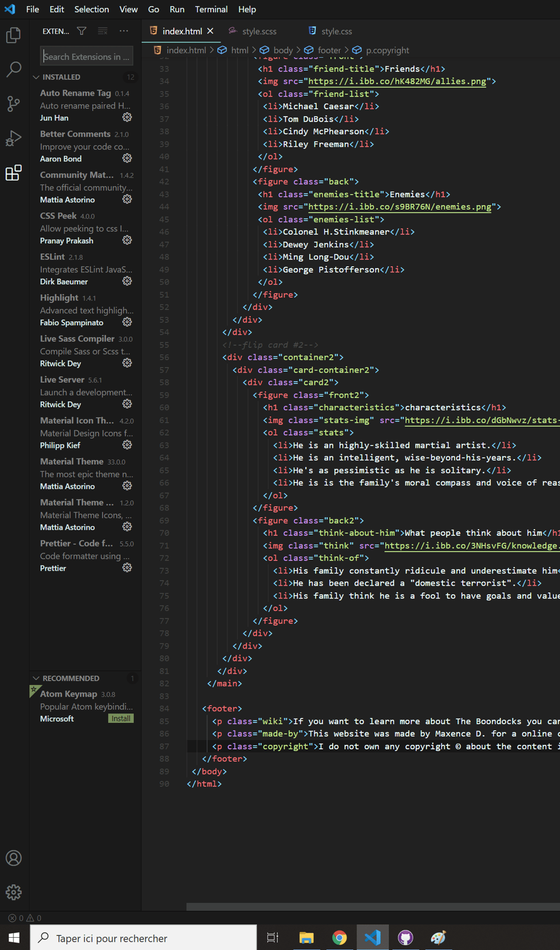
Task: Open the Paint app from taskbar
Action: (x=438, y=938)
